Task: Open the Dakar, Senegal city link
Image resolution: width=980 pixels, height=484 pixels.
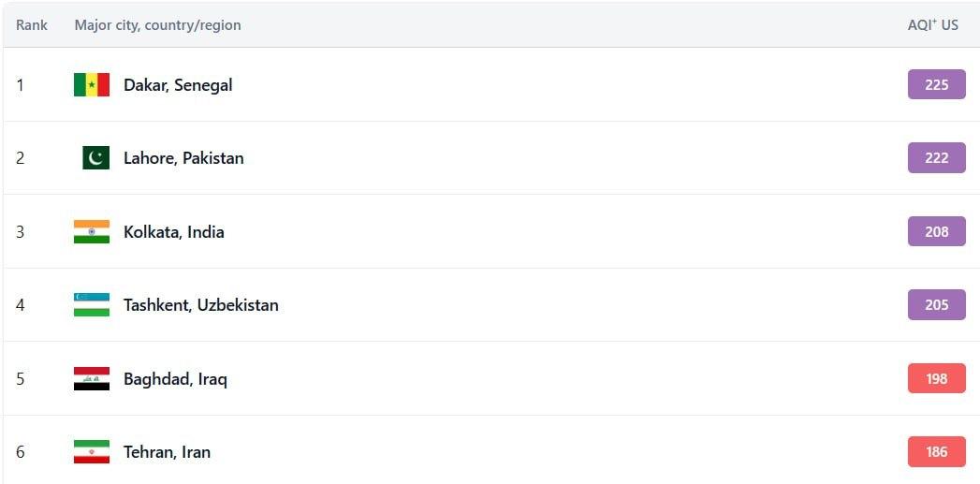Action: pos(178,85)
